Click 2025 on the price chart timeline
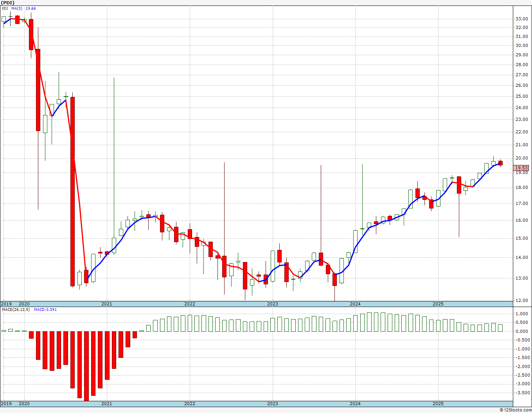Screen dimensions: 532x413 click(x=438, y=304)
